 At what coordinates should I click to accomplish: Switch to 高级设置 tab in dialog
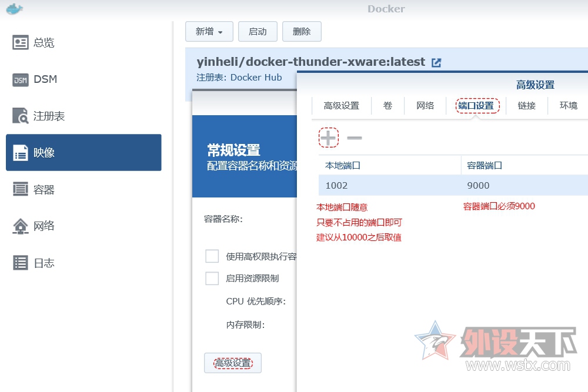(x=342, y=106)
